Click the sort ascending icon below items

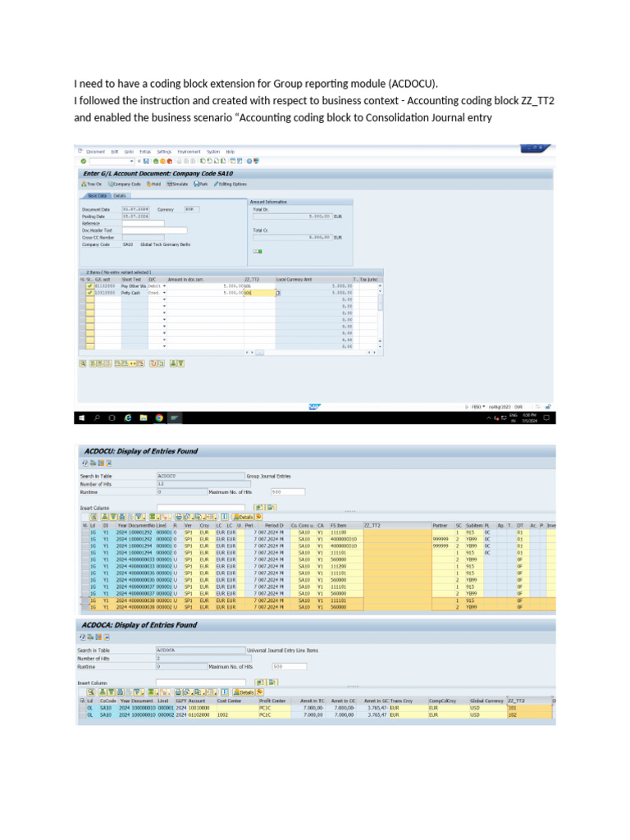[x=174, y=363]
